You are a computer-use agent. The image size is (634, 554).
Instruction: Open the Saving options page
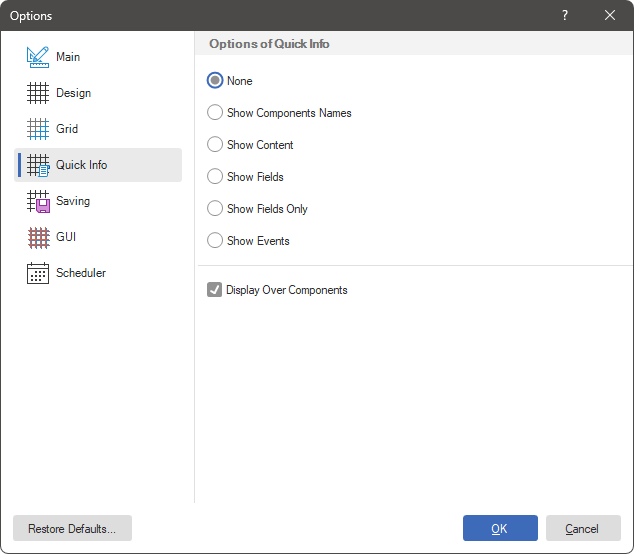tap(73, 201)
